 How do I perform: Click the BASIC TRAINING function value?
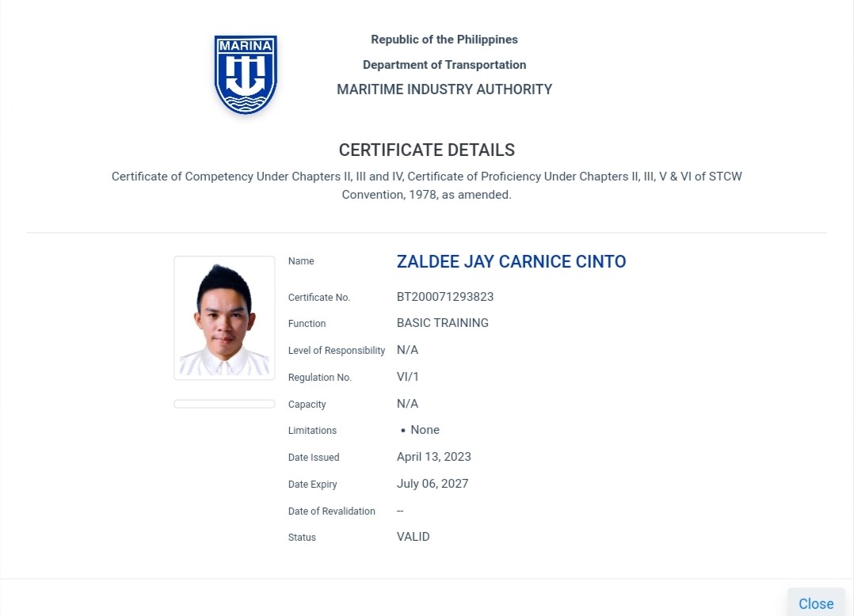(442, 323)
